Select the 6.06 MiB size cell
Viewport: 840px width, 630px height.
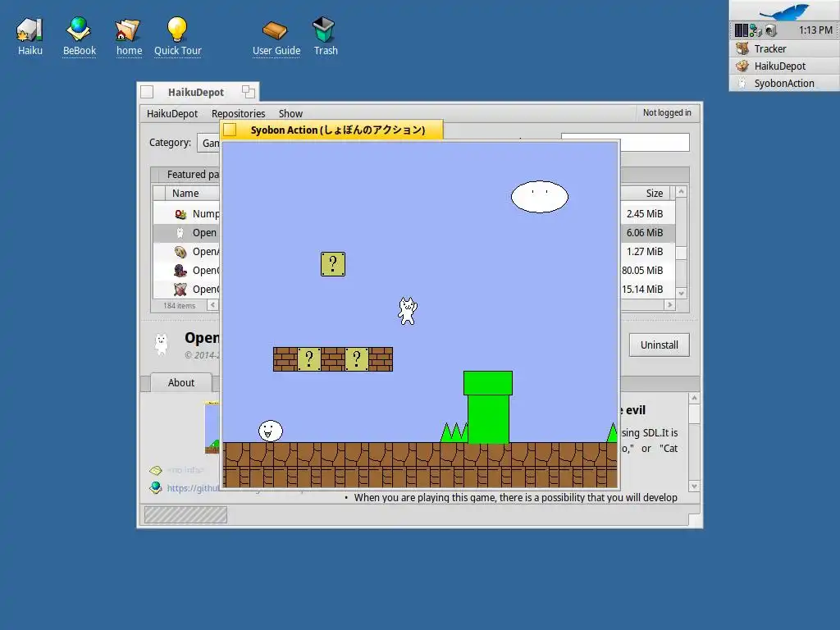[645, 232]
